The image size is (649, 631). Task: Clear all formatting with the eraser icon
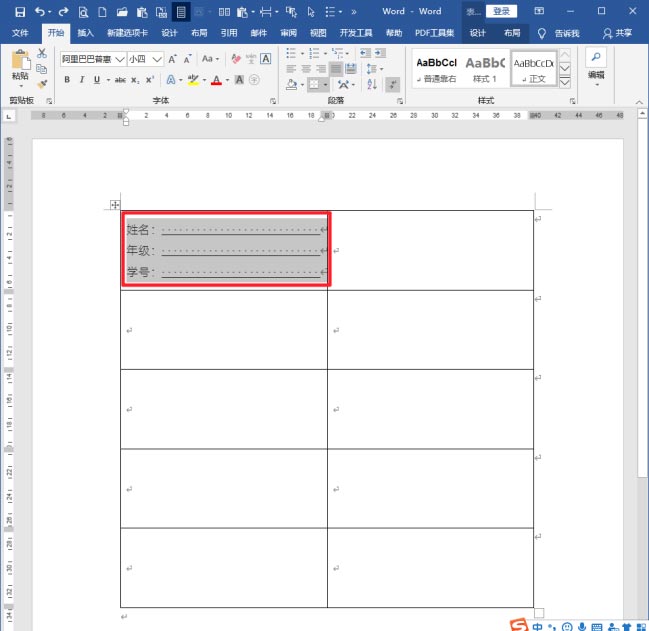click(236, 59)
